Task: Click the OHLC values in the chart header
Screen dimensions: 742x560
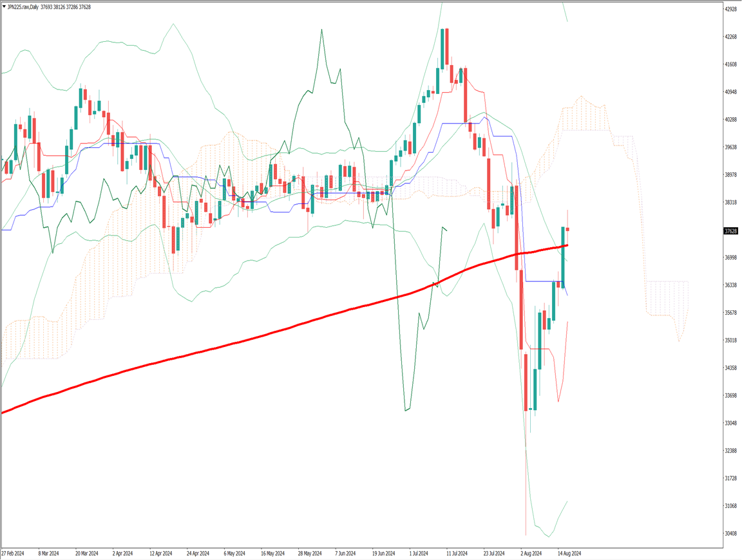Action: click(x=66, y=7)
